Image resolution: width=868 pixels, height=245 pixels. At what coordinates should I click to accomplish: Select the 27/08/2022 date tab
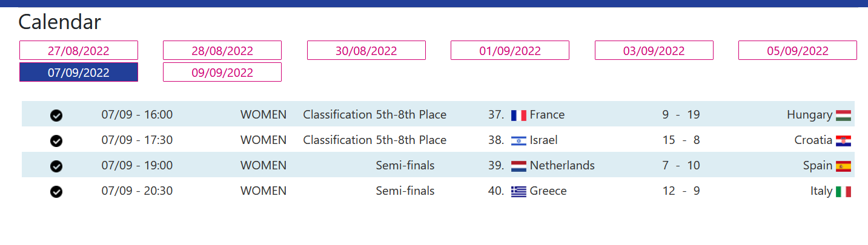79,50
